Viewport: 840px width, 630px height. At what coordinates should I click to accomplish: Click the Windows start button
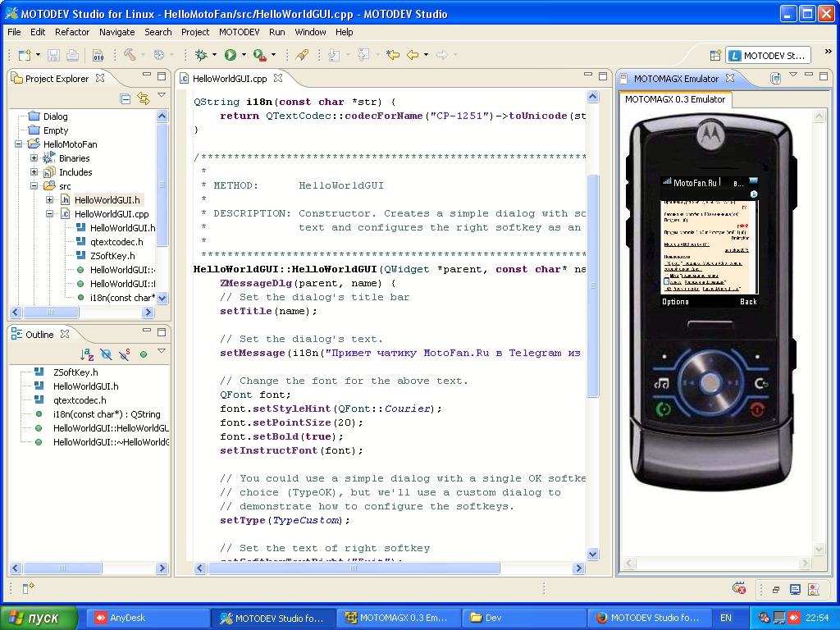click(x=39, y=619)
